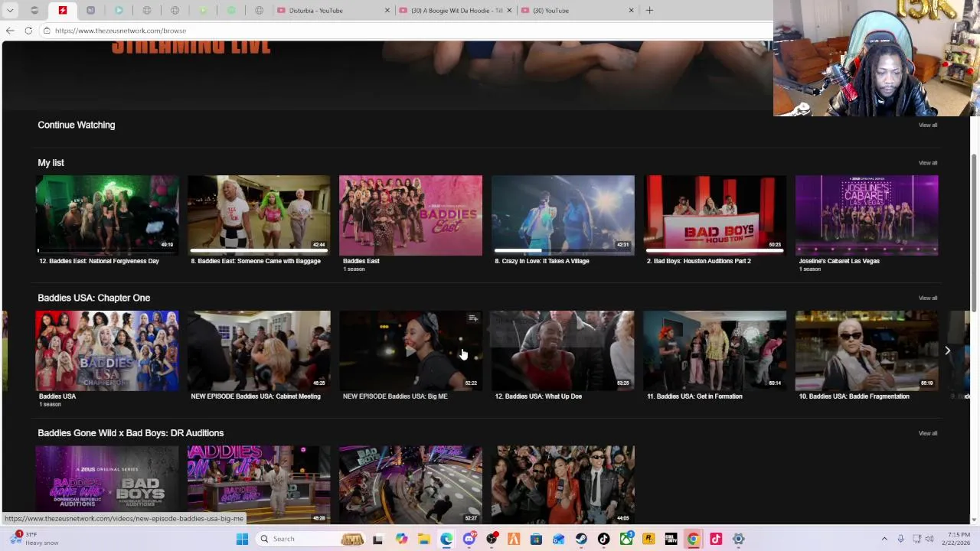Close the Disturbia YouTube tab
The height and width of the screenshot is (551, 980).
[x=387, y=10]
